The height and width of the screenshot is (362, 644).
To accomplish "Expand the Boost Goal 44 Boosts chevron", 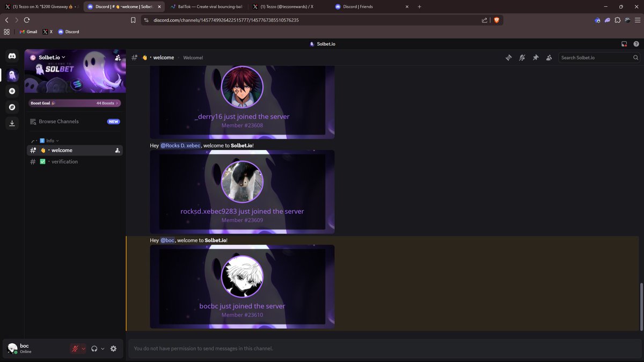I will (x=118, y=103).
